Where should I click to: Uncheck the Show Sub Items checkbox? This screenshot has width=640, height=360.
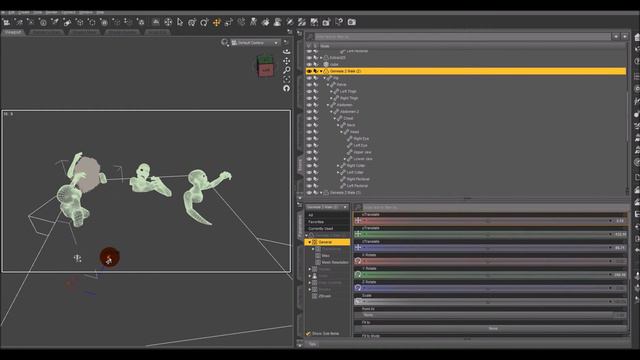(x=308, y=333)
